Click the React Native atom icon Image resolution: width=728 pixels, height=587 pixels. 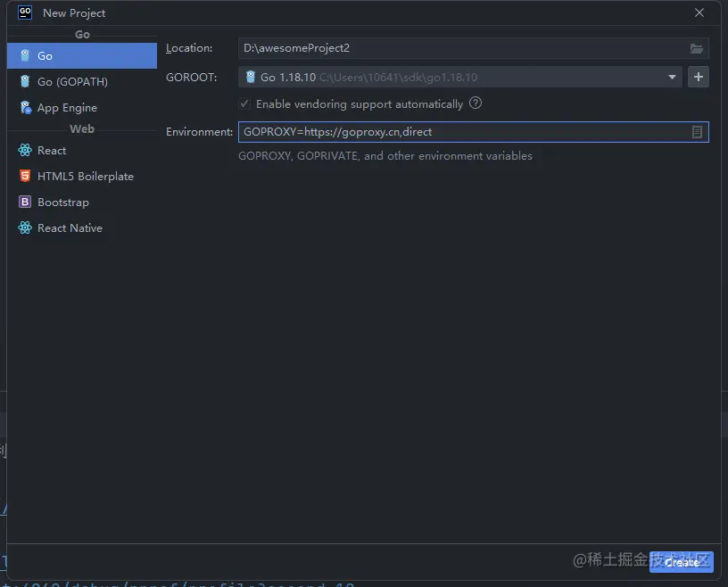click(x=25, y=227)
